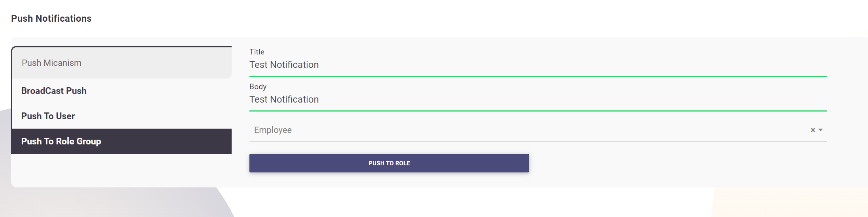868x217 pixels.
Task: Click the selected Employee value text
Action: [x=273, y=130]
